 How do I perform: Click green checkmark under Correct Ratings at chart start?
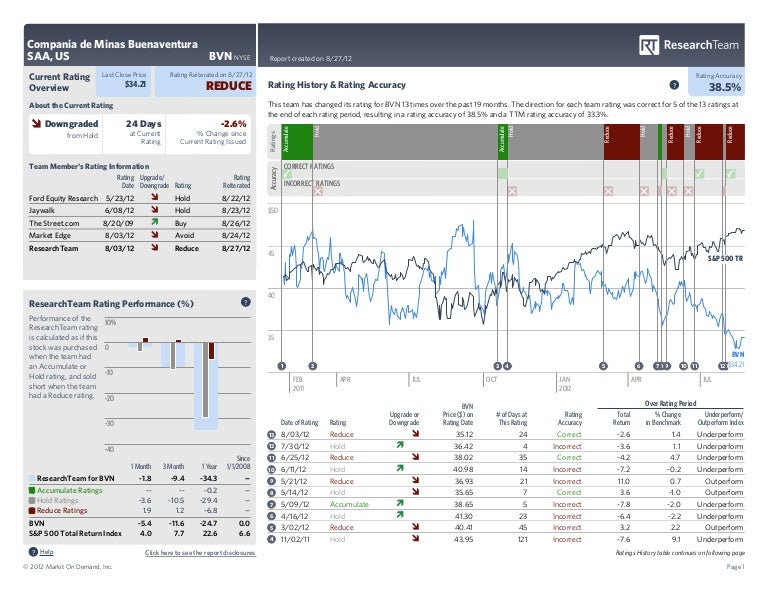tap(287, 173)
